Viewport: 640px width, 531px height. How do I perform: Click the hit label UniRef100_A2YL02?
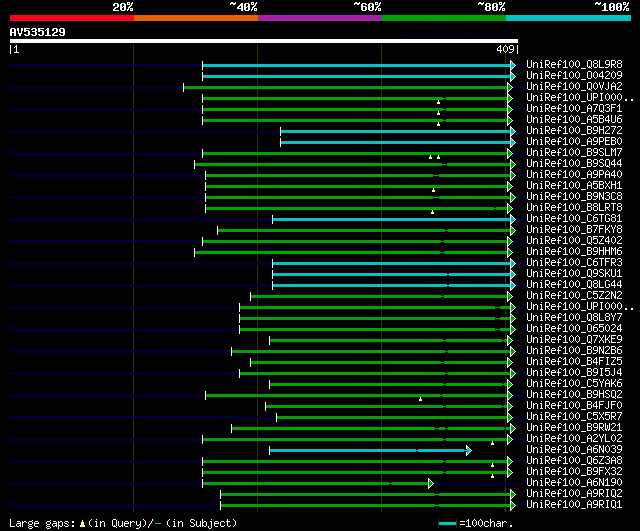[x=574, y=439]
